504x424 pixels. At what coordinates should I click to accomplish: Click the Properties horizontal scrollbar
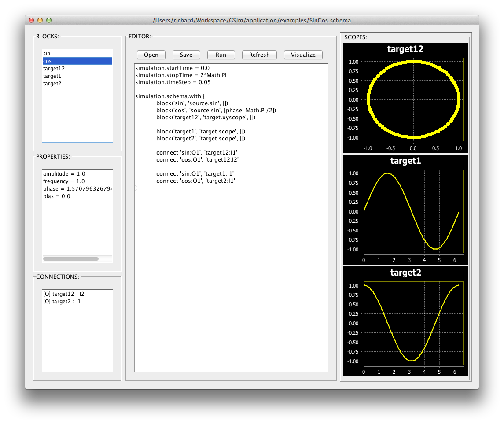point(71,259)
